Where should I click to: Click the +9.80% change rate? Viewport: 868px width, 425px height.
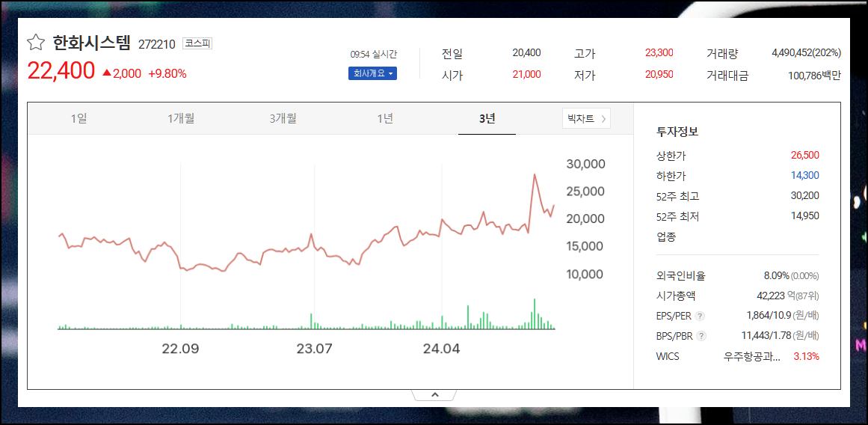[x=167, y=73]
